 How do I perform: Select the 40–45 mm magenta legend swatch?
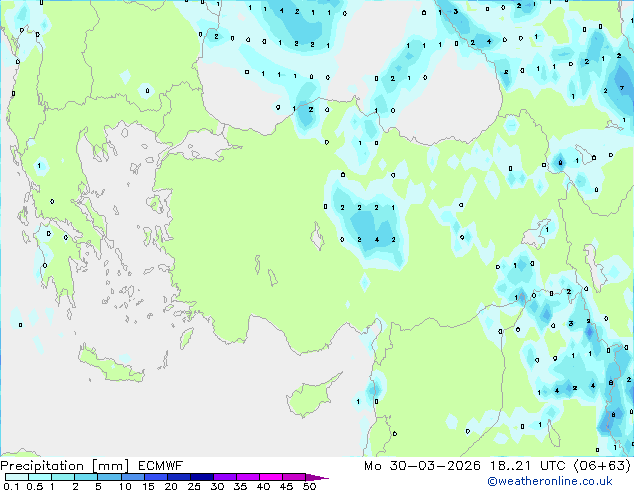pos(271,477)
